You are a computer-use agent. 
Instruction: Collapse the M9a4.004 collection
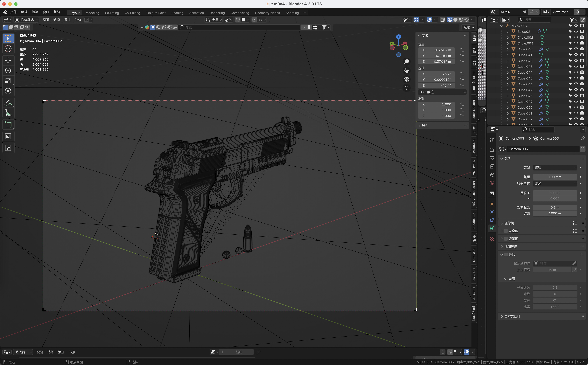[502, 26]
